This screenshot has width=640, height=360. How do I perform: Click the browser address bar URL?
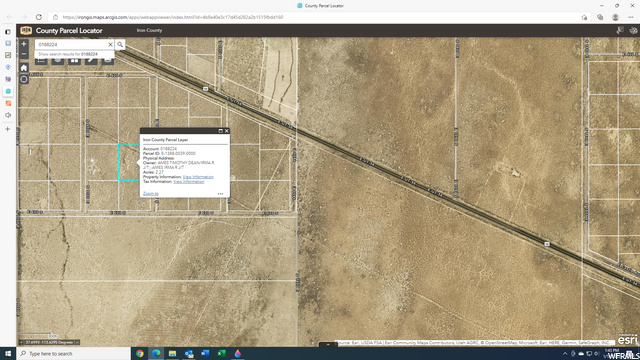click(x=173, y=17)
